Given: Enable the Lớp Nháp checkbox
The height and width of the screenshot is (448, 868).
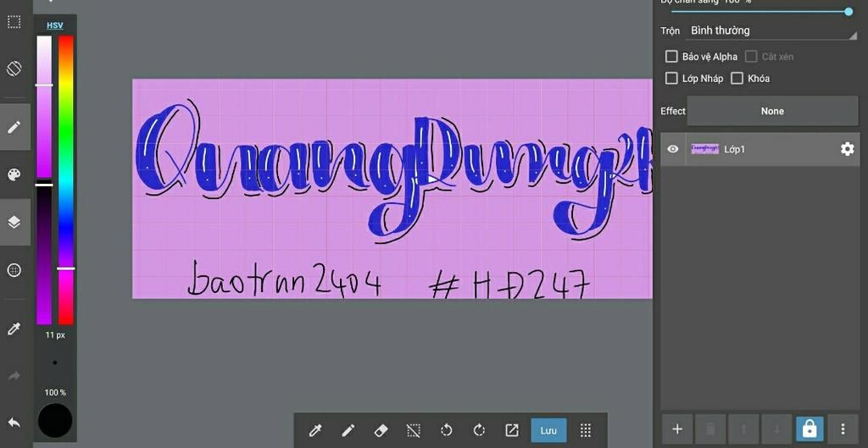Looking at the screenshot, I should pyautogui.click(x=671, y=79).
